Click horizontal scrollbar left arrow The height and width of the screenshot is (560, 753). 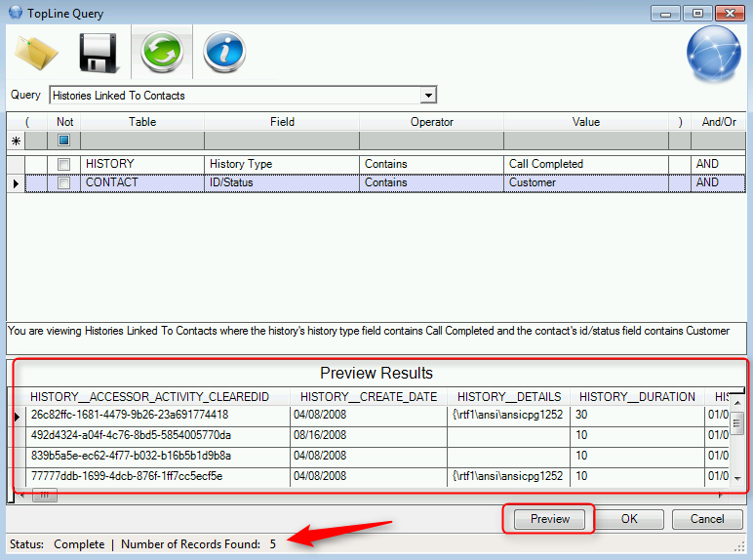coord(21,496)
